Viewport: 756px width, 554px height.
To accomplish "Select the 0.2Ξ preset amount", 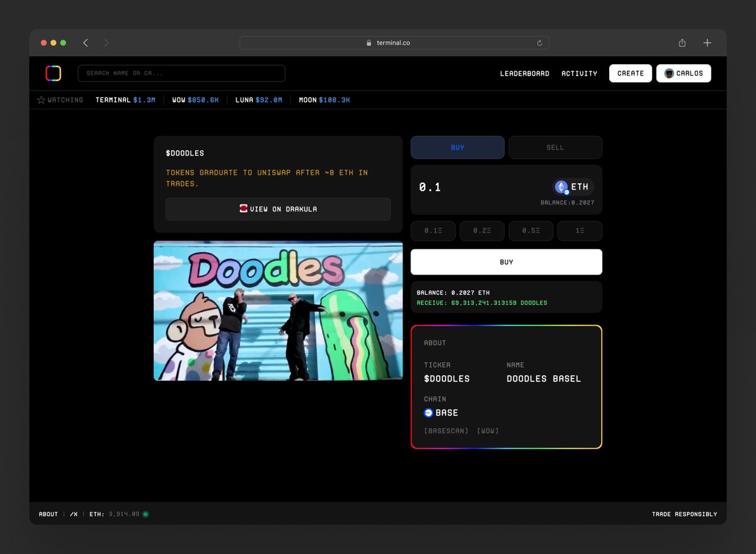I will (482, 231).
